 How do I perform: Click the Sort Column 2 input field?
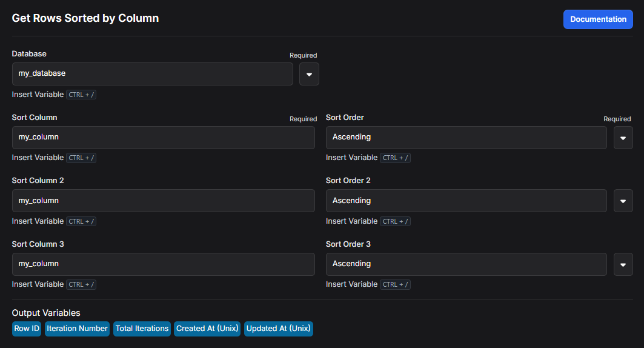point(164,201)
